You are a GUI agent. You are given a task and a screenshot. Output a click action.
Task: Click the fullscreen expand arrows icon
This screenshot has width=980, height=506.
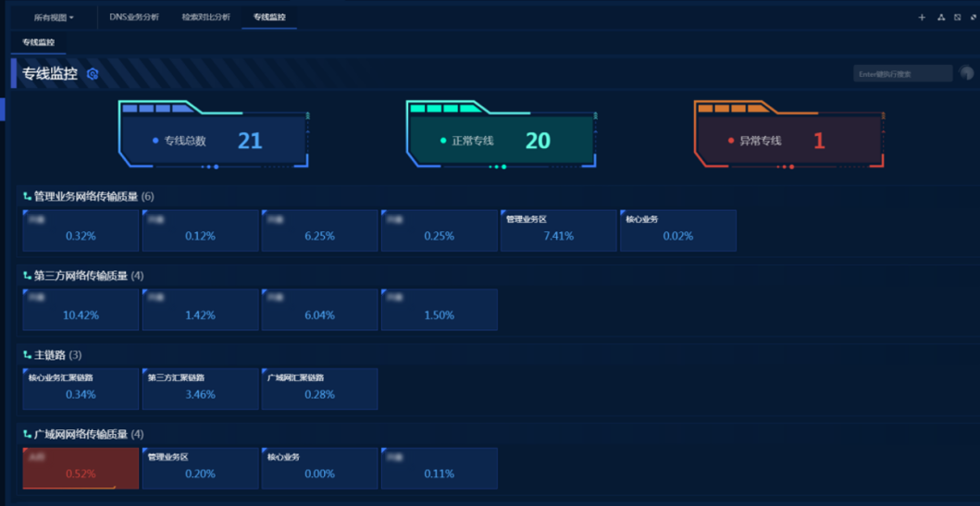(x=974, y=18)
